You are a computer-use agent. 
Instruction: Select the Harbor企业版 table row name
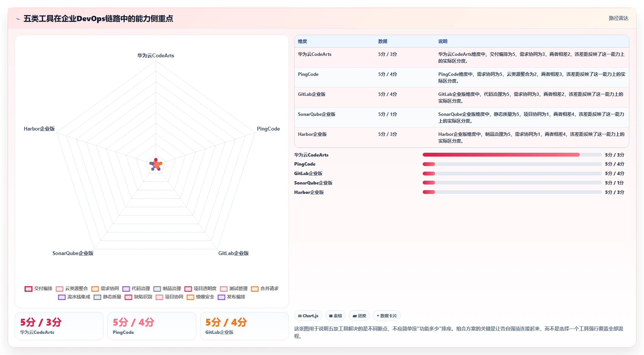(312, 134)
